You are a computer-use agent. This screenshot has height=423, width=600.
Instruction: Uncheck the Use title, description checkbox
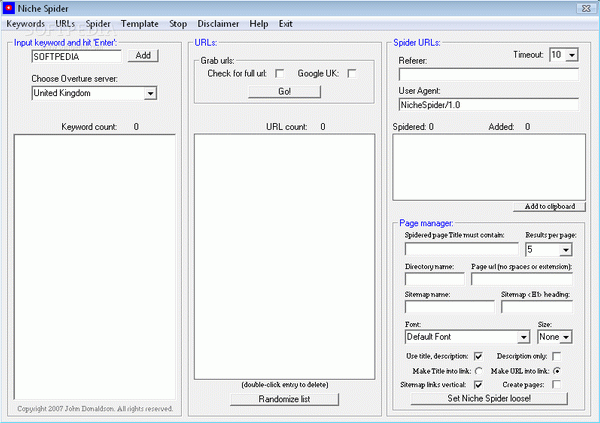[x=478, y=356]
